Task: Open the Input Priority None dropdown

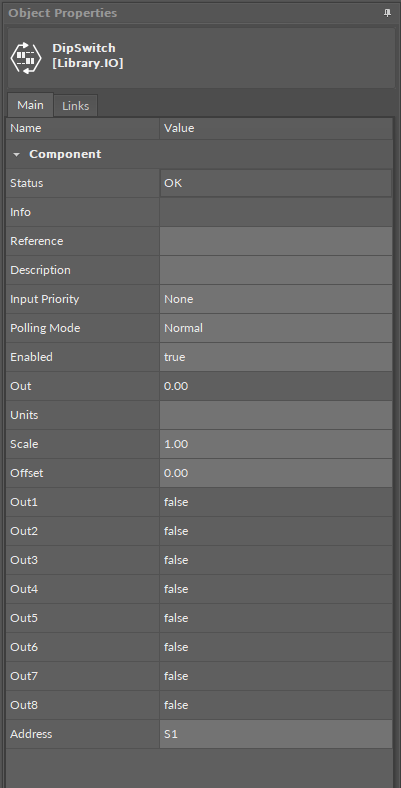Action: [x=275, y=299]
